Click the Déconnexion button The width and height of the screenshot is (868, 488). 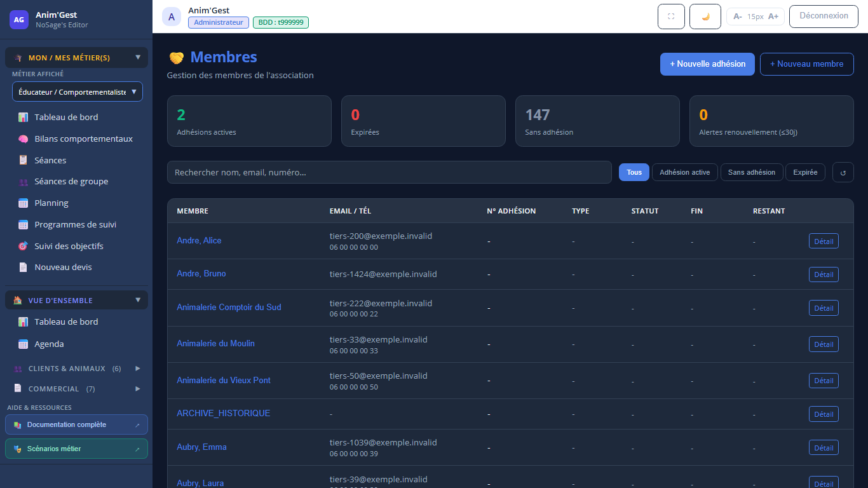coord(824,16)
